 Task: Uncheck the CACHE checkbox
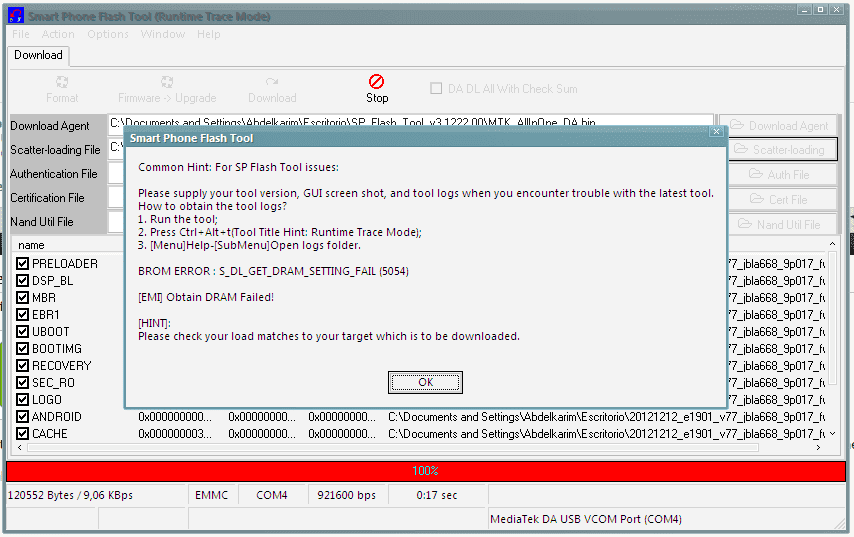[x=22, y=434]
